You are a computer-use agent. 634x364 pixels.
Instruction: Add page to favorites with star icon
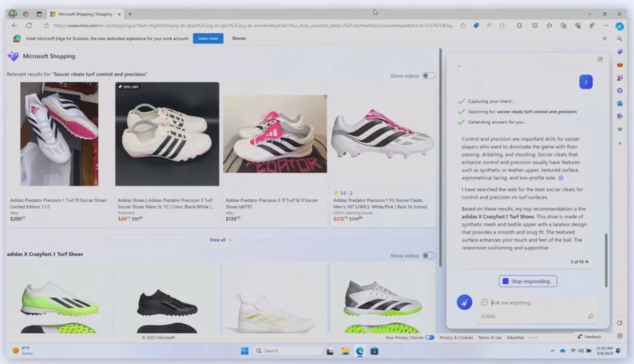tap(502, 25)
